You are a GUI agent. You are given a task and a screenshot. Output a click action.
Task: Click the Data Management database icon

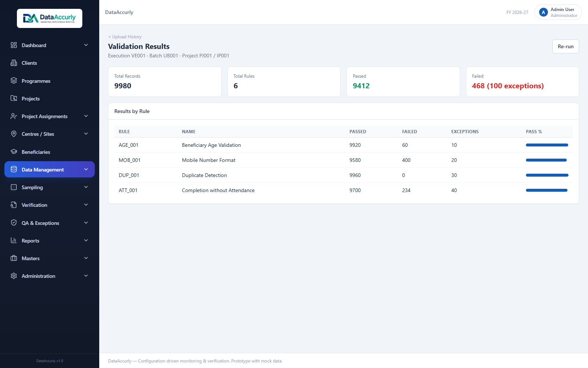point(14,169)
